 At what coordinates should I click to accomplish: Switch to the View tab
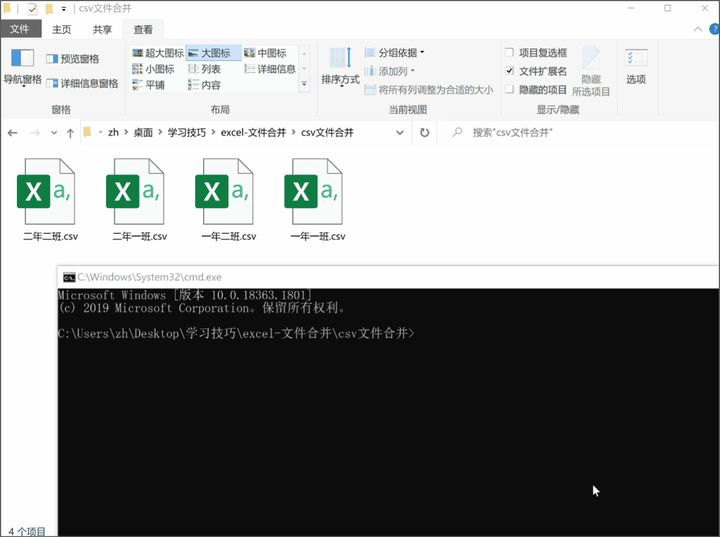point(143,29)
